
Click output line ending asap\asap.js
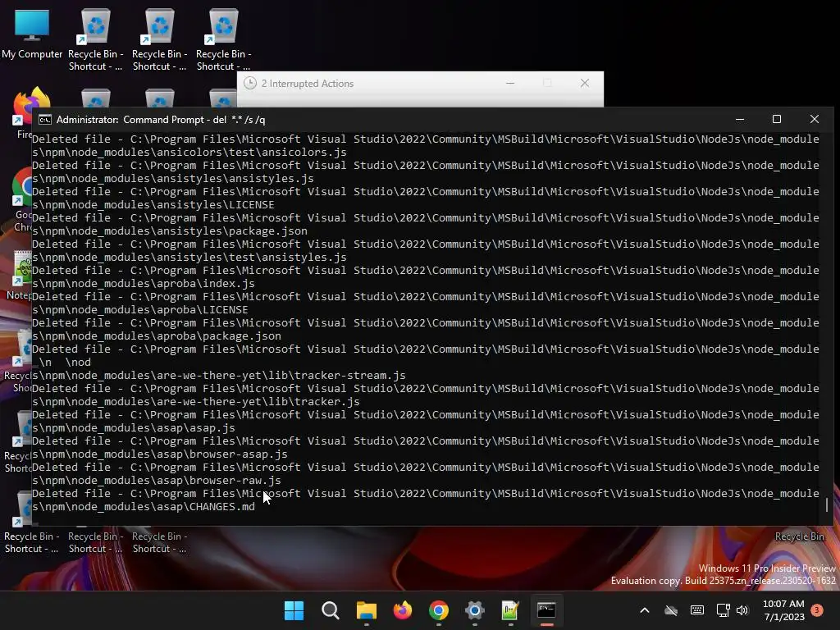pyautogui.click(x=134, y=428)
